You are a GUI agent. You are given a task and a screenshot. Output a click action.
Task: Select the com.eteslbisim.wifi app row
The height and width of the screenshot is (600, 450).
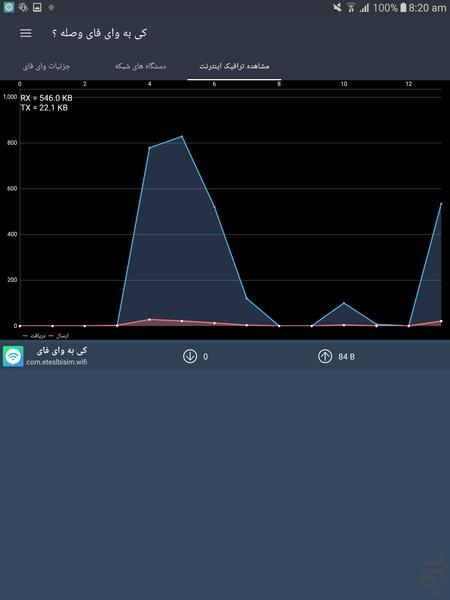tap(225, 356)
